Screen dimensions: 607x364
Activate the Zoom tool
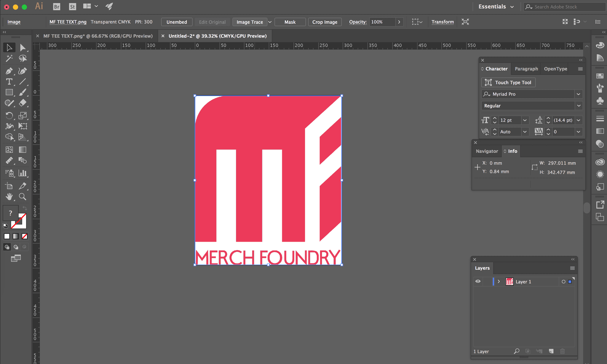[x=23, y=197]
